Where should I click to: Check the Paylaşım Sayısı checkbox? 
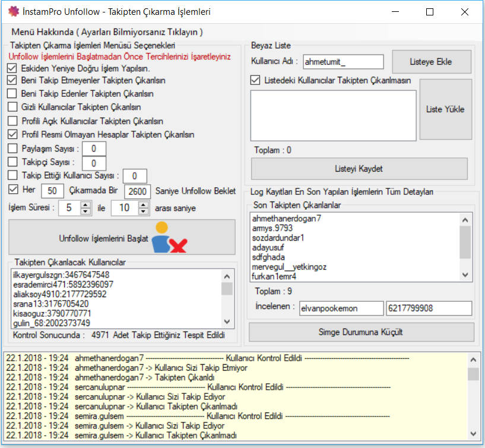(12, 149)
